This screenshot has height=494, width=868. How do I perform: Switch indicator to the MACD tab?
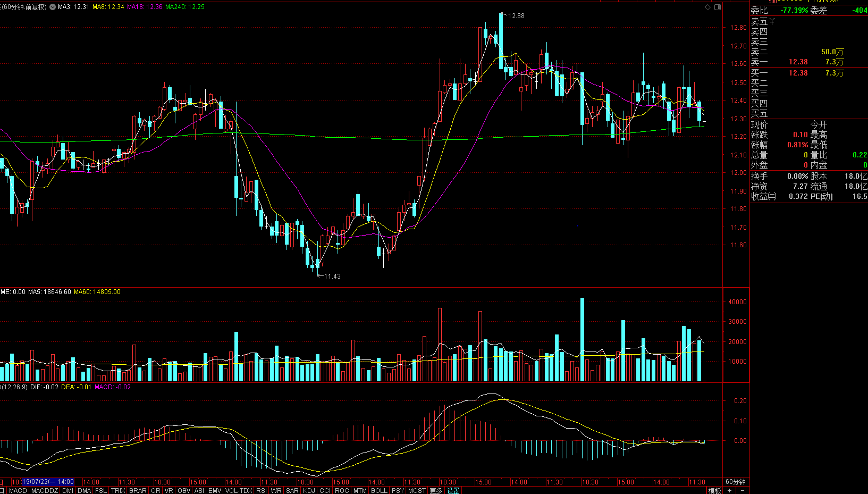(x=18, y=490)
